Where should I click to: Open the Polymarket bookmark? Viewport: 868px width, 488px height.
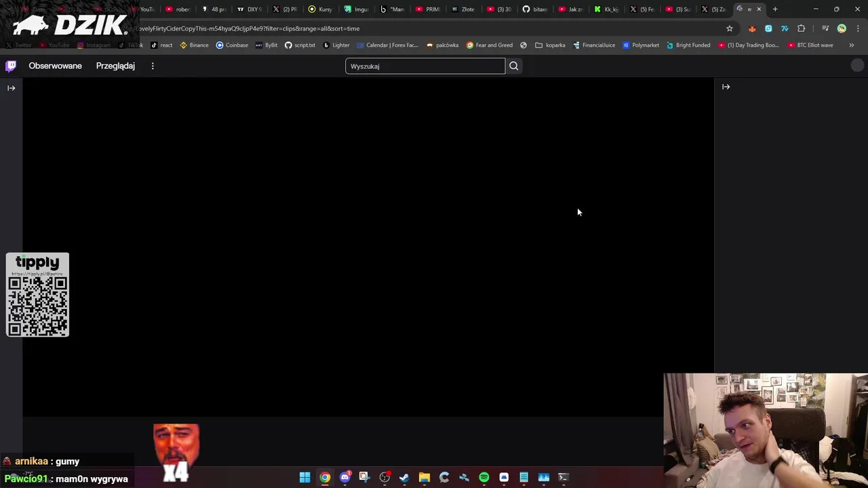[641, 45]
